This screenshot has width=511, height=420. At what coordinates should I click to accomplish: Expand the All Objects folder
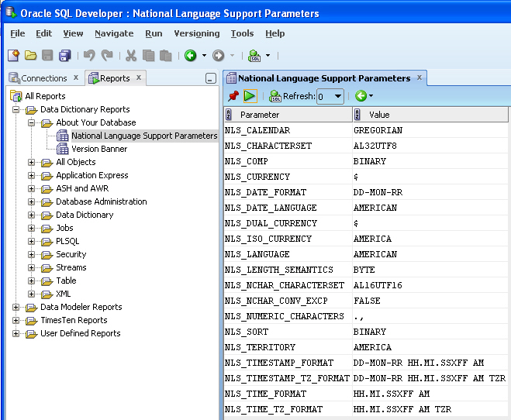pyautogui.click(x=31, y=162)
